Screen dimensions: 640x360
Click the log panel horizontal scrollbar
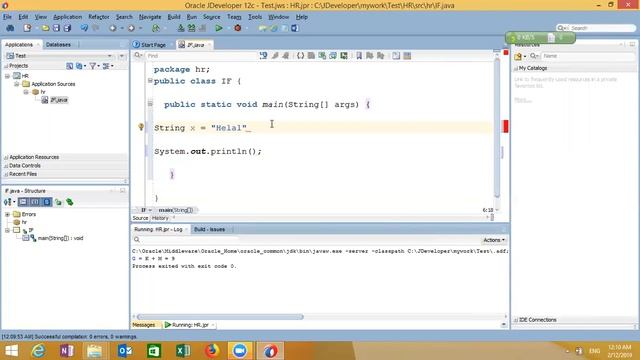pyautogui.click(x=220, y=317)
